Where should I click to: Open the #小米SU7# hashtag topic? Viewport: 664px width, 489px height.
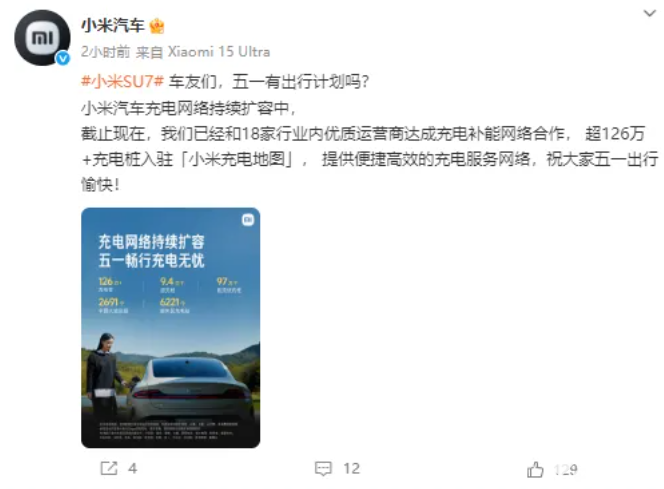click(122, 81)
